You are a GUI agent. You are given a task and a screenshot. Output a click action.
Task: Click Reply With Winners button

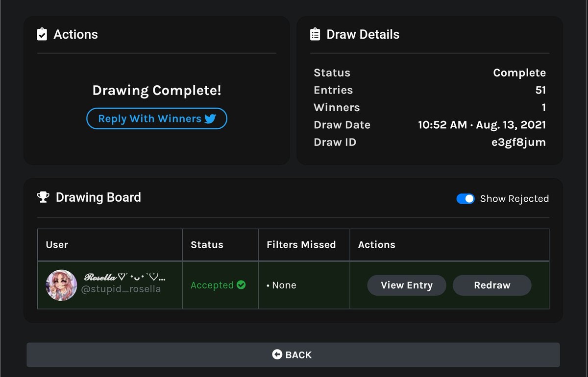click(157, 118)
